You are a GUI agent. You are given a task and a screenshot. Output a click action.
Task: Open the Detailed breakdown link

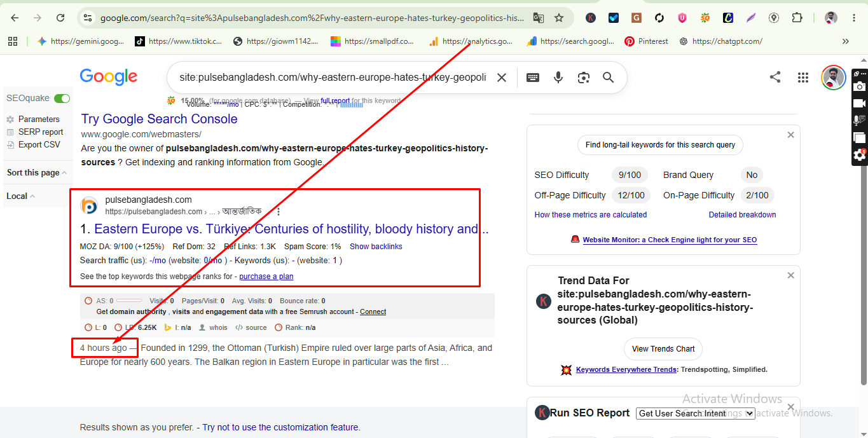point(743,215)
